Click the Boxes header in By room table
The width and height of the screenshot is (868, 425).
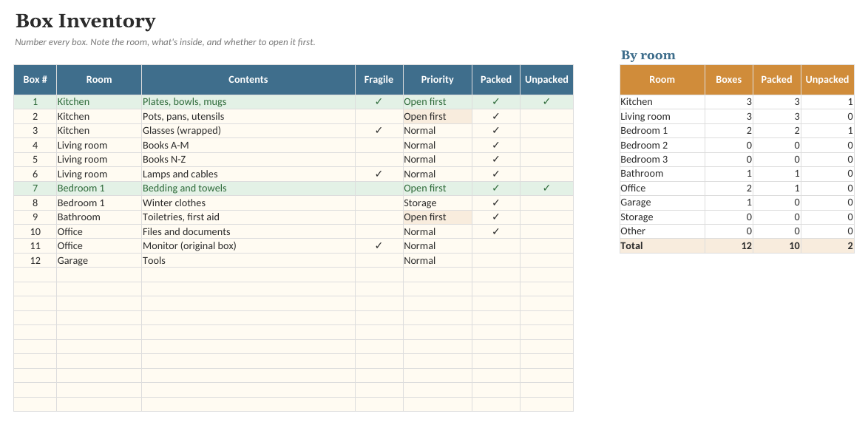(x=728, y=80)
